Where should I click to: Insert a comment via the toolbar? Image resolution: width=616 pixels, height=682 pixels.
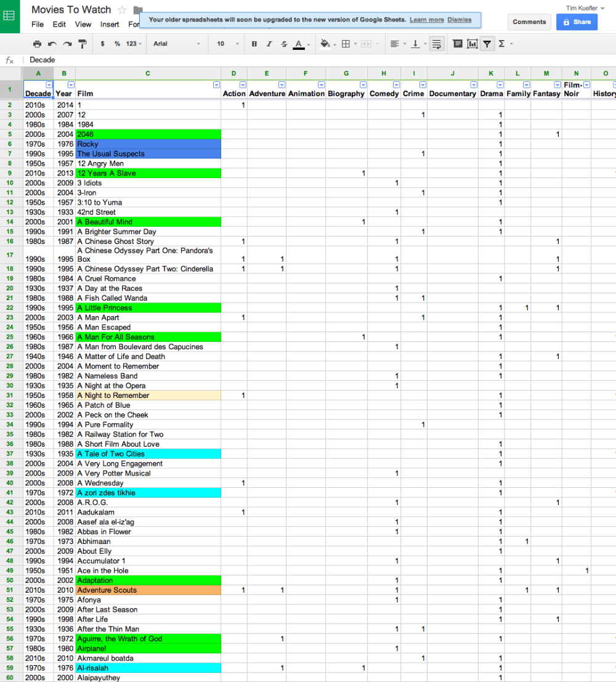[x=458, y=44]
